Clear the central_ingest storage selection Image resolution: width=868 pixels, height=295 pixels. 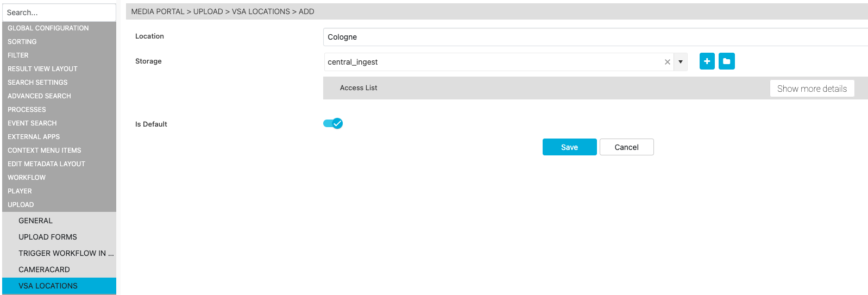click(x=667, y=62)
